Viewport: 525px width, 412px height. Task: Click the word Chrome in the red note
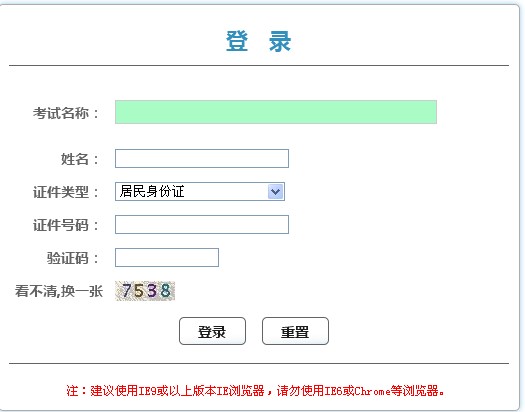(372, 391)
